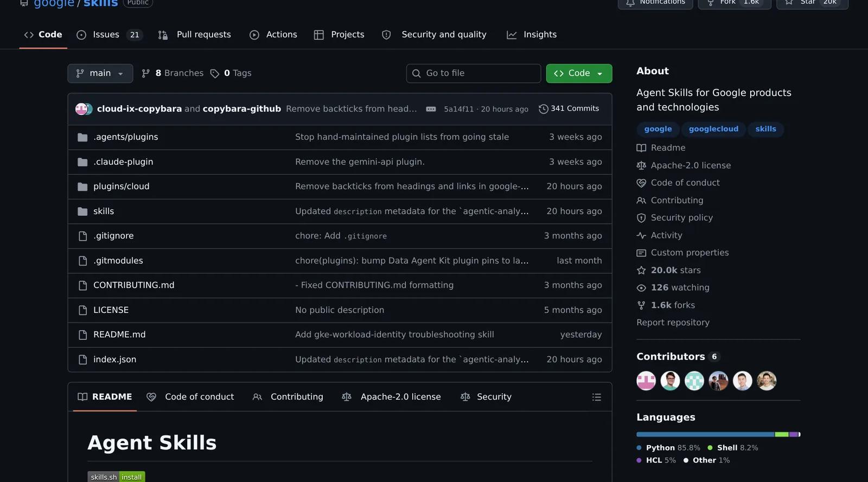
Task: Open the main branch dropdown
Action: click(x=100, y=73)
